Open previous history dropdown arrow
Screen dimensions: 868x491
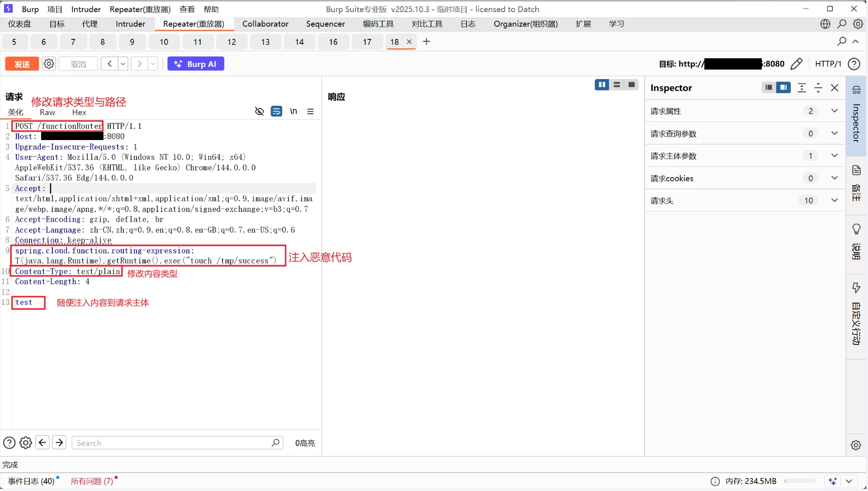(x=123, y=64)
